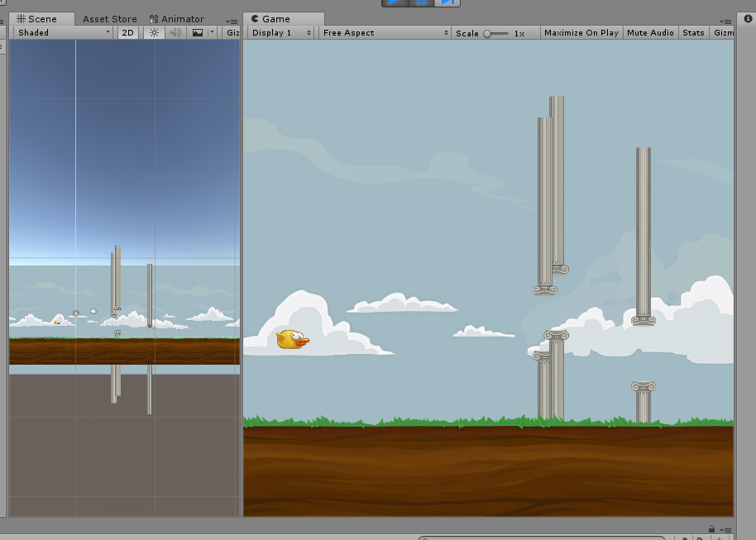This screenshot has height=540, width=756.
Task: Switch to the Asset Store tab
Action: point(110,19)
